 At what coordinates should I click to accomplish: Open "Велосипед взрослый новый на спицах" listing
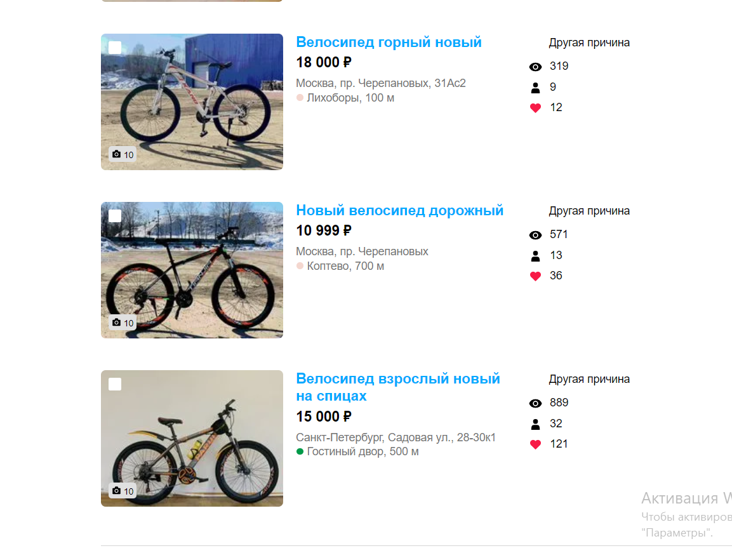[x=398, y=387]
